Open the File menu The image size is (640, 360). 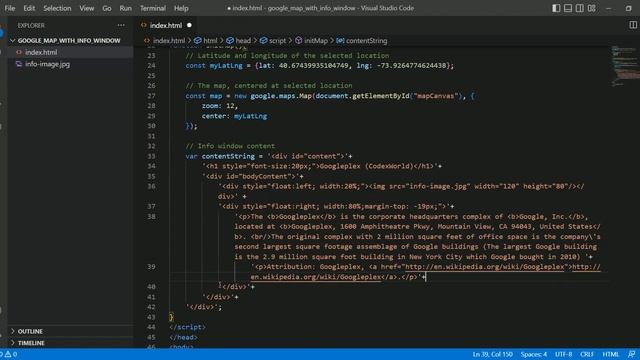click(x=10, y=8)
